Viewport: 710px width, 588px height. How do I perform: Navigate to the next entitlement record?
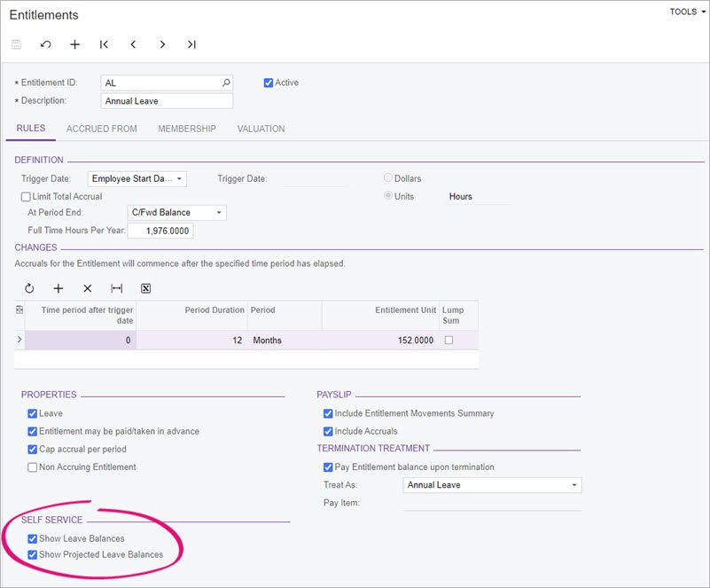(x=162, y=44)
